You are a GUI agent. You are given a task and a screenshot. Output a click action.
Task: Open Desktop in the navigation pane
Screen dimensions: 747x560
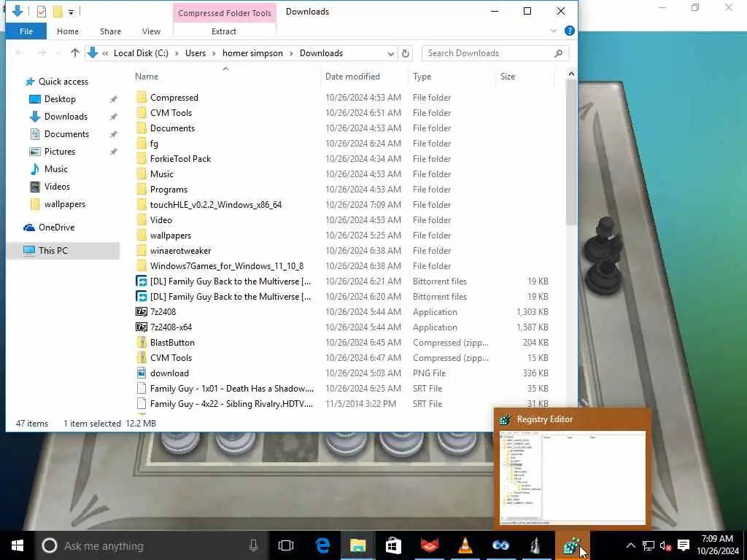pyautogui.click(x=60, y=99)
